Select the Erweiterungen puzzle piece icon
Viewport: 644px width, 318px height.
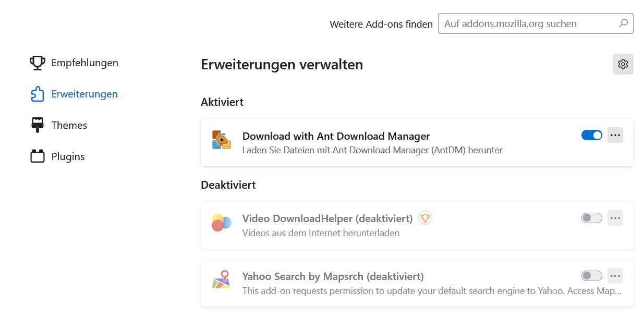coord(38,94)
